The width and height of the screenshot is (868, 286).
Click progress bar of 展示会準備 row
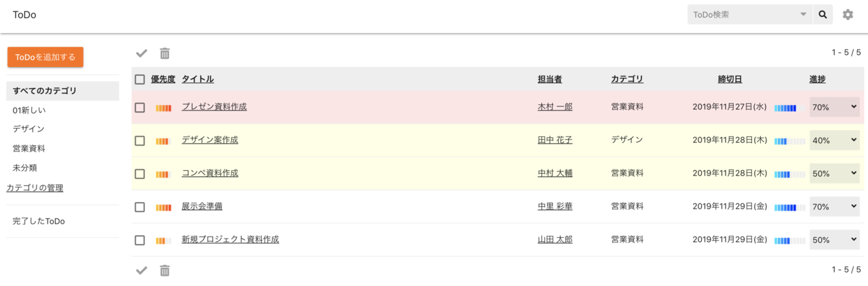(790, 207)
